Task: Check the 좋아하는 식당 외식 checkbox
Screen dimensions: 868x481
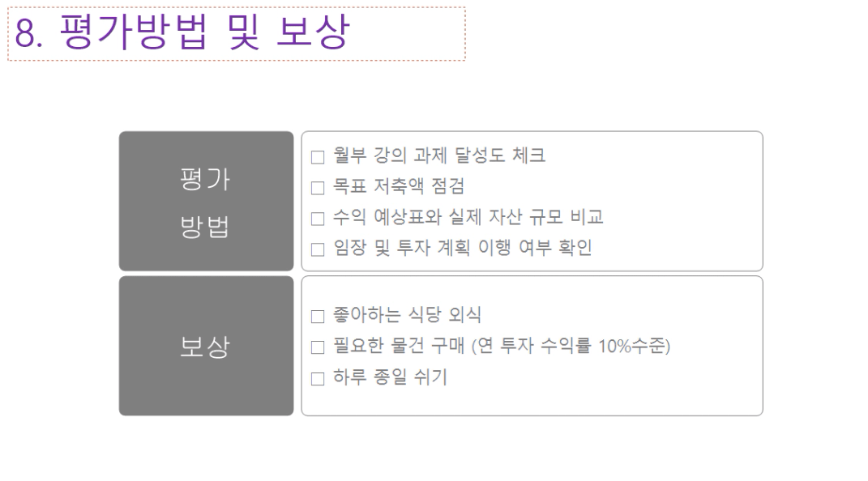Action: click(x=318, y=317)
